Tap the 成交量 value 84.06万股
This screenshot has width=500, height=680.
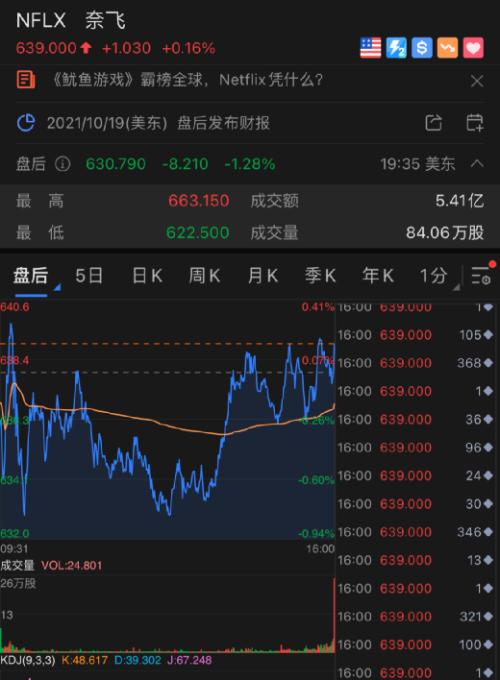[x=445, y=233]
